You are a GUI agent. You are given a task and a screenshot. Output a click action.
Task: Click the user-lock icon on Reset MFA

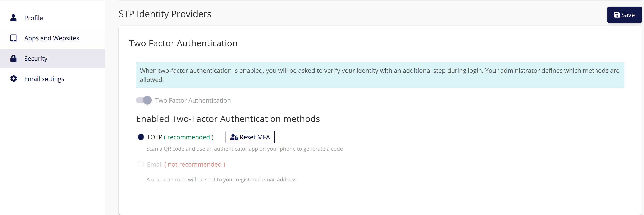(x=234, y=137)
